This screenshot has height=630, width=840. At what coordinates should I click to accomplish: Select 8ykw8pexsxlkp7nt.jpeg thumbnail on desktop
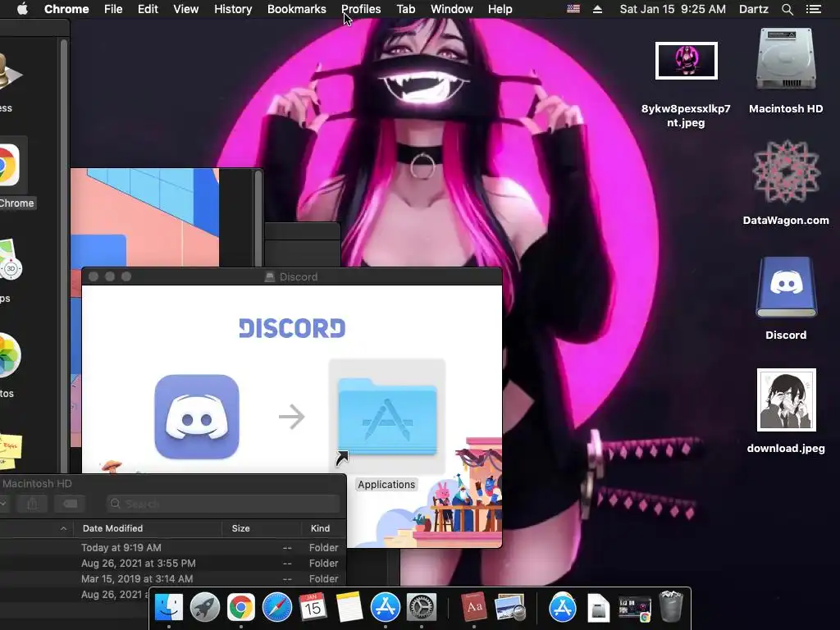(x=687, y=61)
